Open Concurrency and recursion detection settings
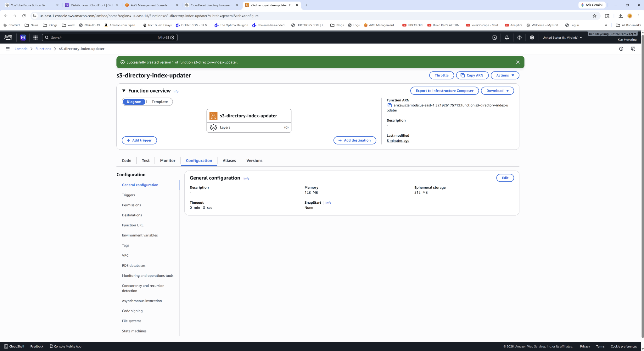Screen dimensions: 644x351 pos(143,288)
